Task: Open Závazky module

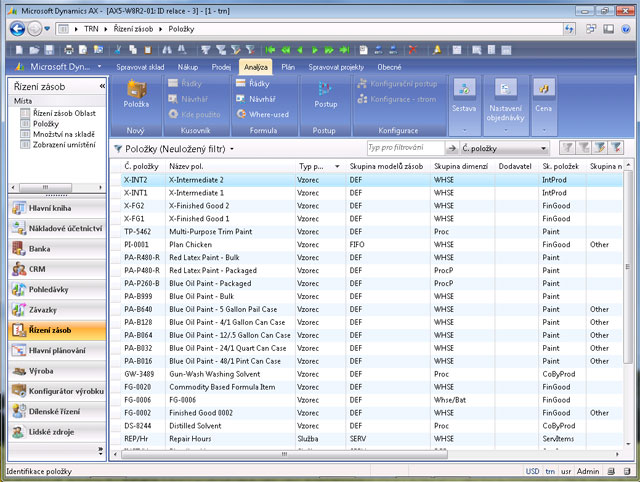Action: [x=57, y=310]
